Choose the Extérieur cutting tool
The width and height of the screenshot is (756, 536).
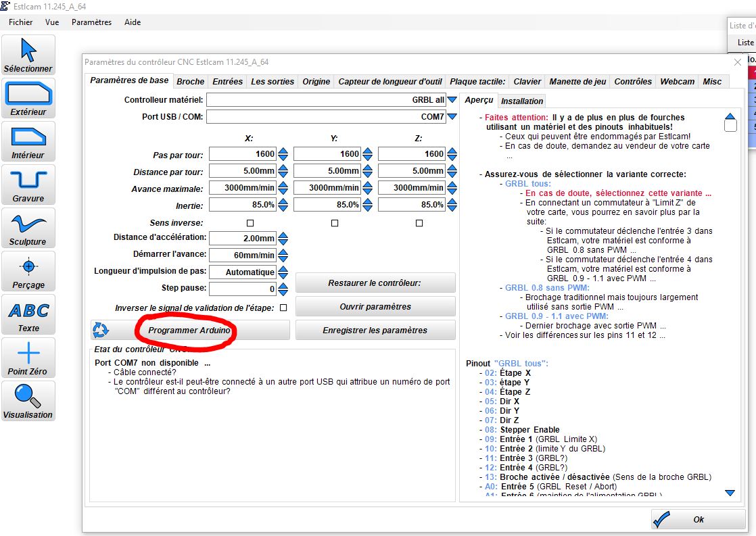click(28, 98)
